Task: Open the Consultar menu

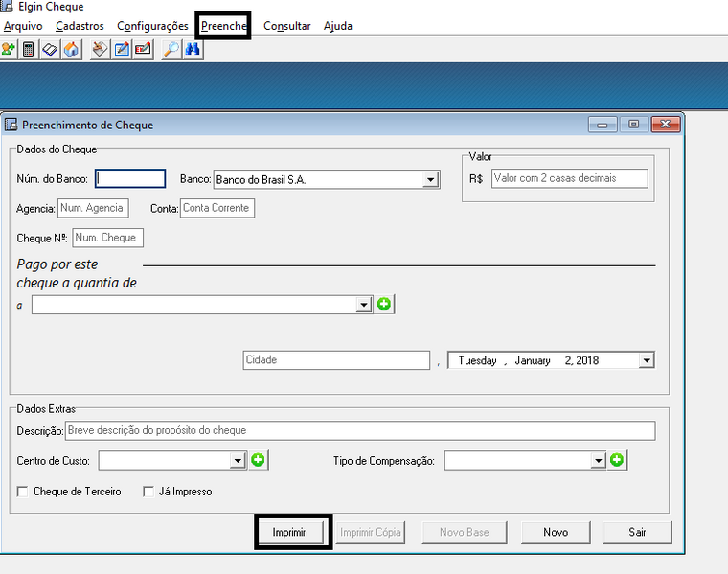Action: tap(286, 26)
